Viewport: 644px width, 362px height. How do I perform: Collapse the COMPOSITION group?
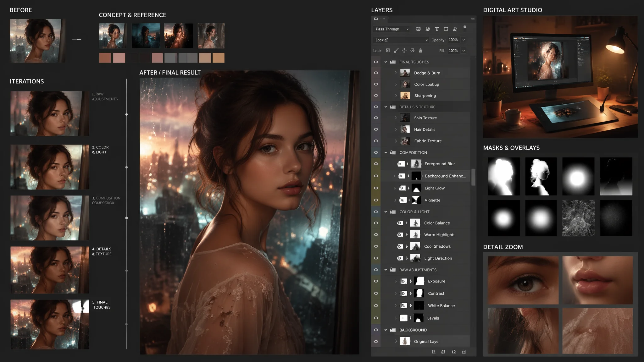tap(386, 152)
